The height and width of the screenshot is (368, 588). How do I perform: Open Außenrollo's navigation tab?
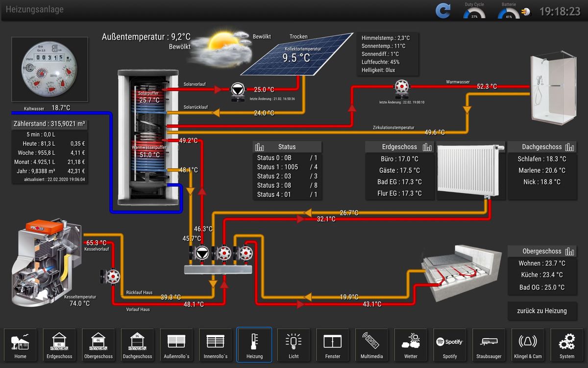[x=176, y=345]
